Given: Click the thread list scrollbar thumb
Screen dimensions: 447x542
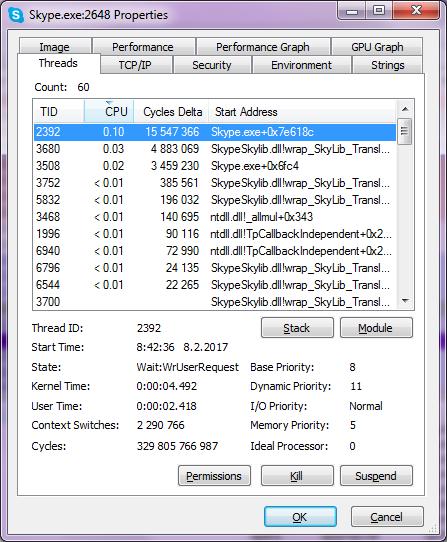Looking at the screenshot, I should pyautogui.click(x=405, y=131).
